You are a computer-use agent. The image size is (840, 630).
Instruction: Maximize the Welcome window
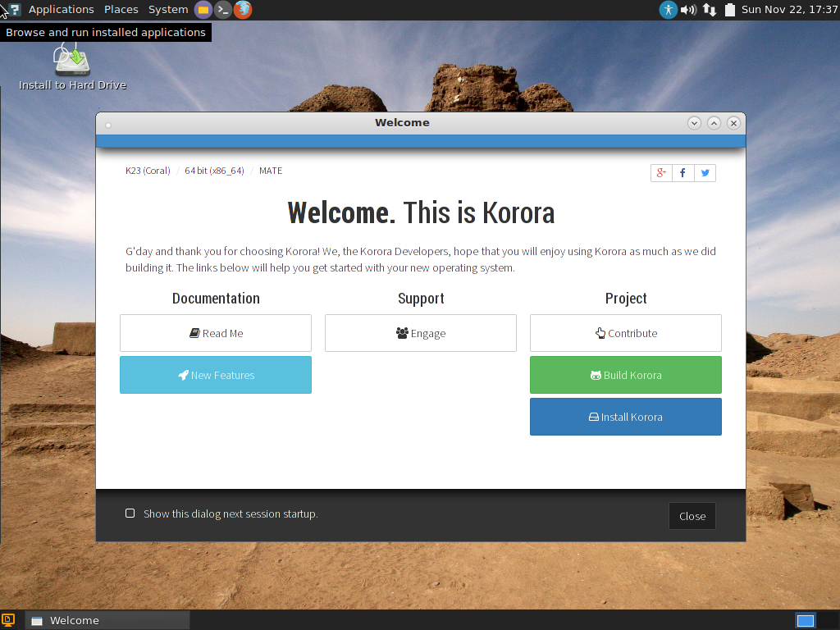tap(714, 123)
